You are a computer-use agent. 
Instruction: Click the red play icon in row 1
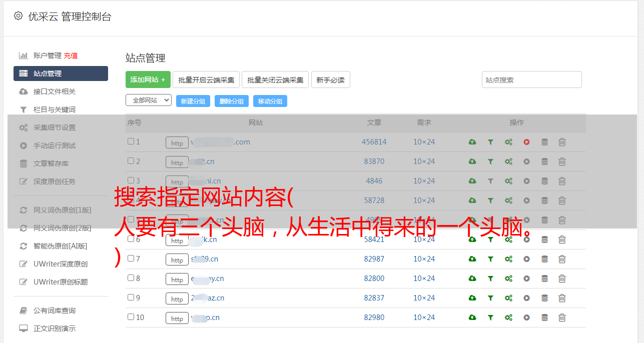point(526,142)
